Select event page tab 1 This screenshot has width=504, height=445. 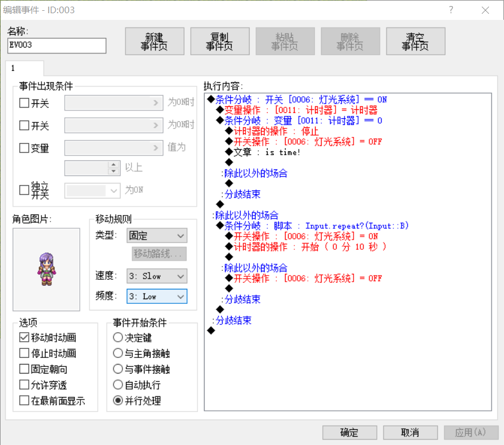[25, 68]
